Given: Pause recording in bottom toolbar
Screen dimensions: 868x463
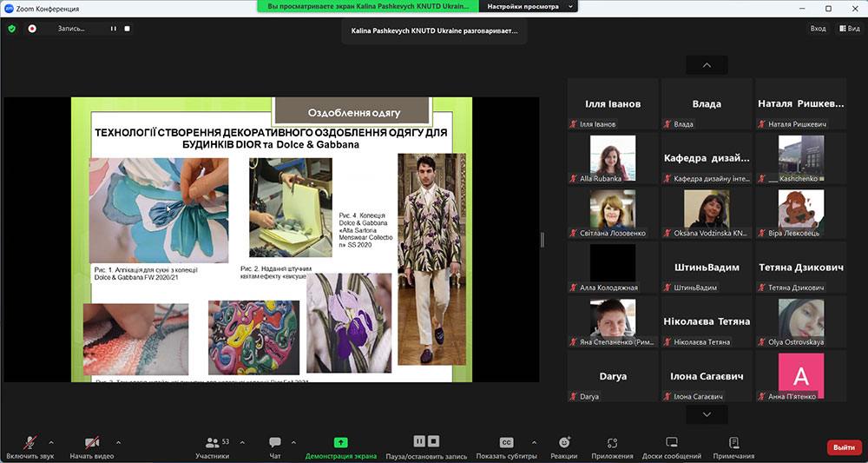Looking at the screenshot, I should [x=419, y=441].
